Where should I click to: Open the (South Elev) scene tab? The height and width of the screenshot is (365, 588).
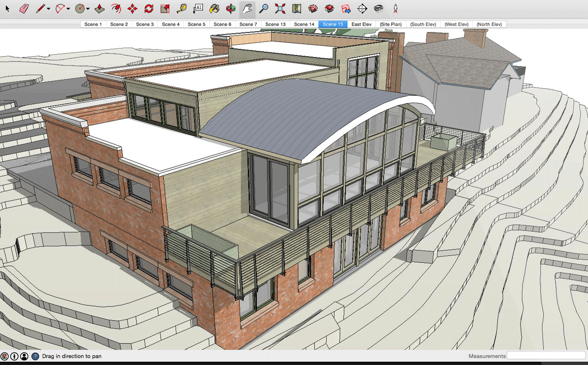(x=423, y=24)
